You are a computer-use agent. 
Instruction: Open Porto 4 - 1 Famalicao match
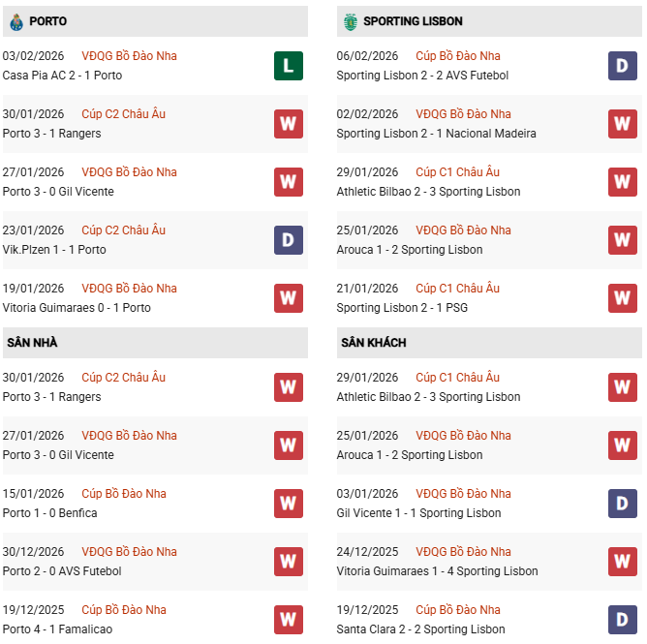tap(57, 629)
